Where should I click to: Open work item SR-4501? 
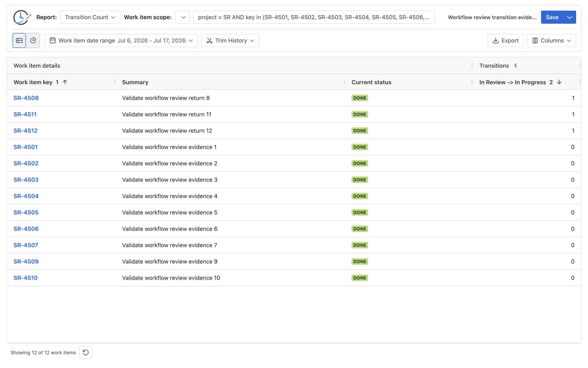tap(25, 147)
